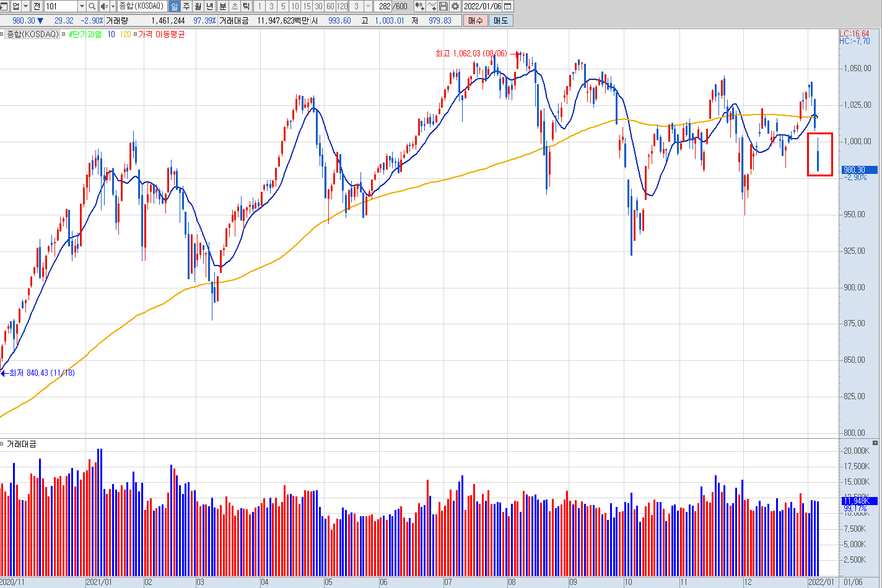This screenshot has height=588, width=882.
Task: Click the 거래대금 volume panel label
Action: [22, 444]
